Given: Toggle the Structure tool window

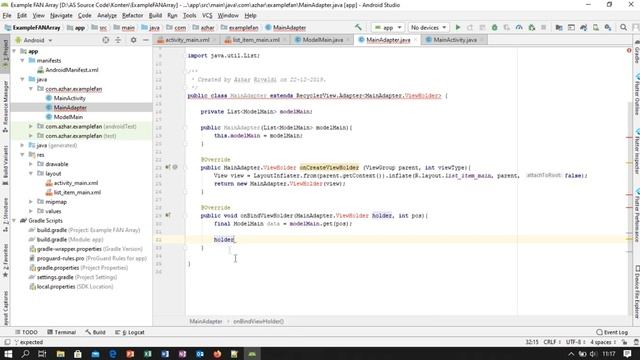Looking at the screenshot, I should (x=5, y=215).
